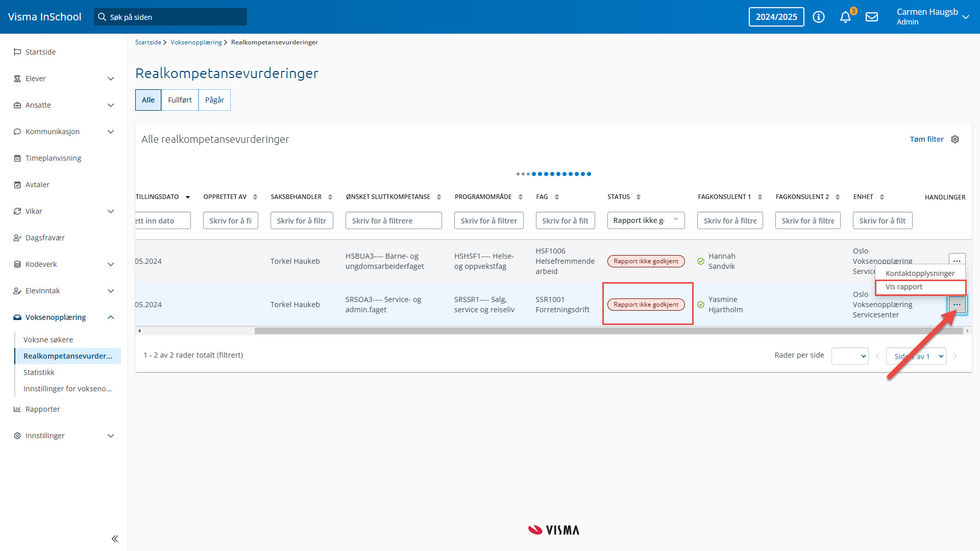Open the notifications bell
The width and height of the screenshot is (980, 551).
(x=845, y=17)
